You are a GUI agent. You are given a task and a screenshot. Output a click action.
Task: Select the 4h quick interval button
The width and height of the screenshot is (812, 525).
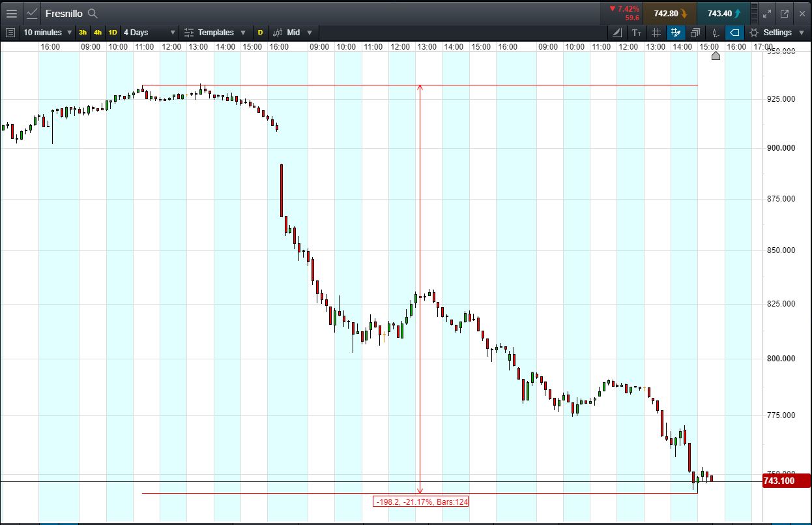point(98,32)
